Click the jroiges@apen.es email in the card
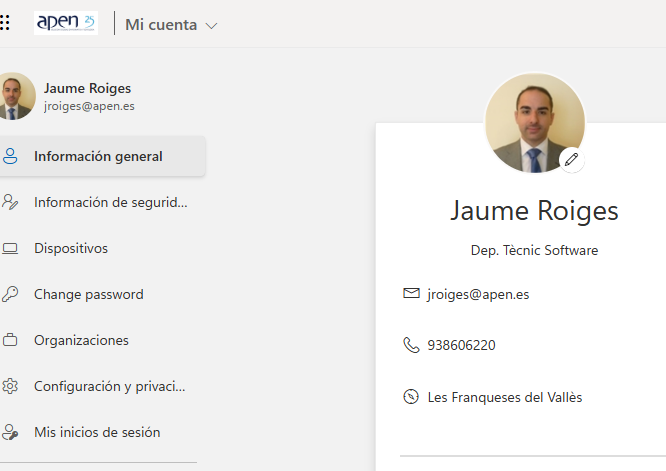Screen dimensions: 666x471 (x=478, y=294)
